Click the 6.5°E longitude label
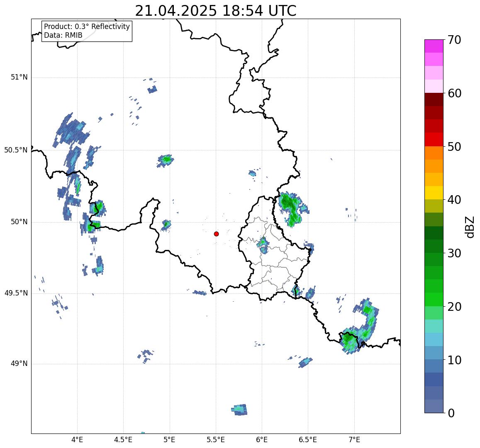Viewport: 480px width, 448px height. (308, 440)
